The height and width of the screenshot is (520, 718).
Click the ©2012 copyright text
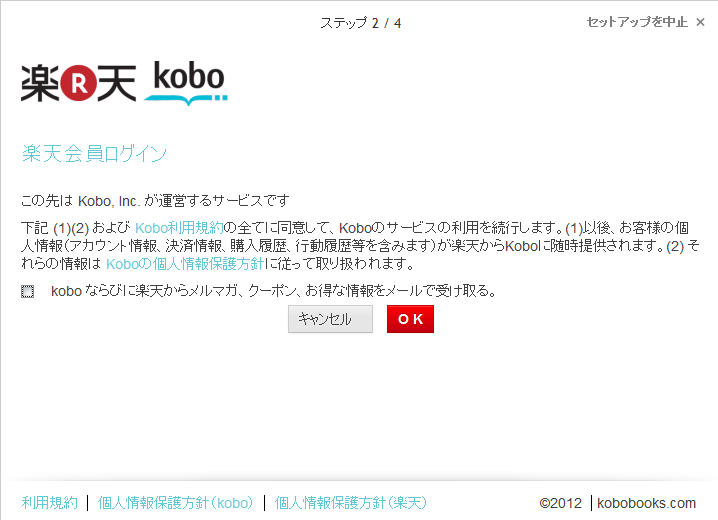[560, 503]
